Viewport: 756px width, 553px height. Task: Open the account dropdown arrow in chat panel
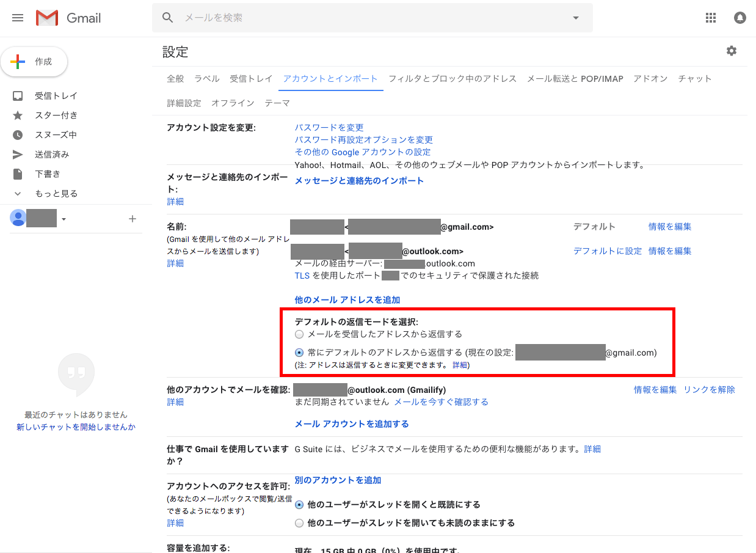pos(64,219)
